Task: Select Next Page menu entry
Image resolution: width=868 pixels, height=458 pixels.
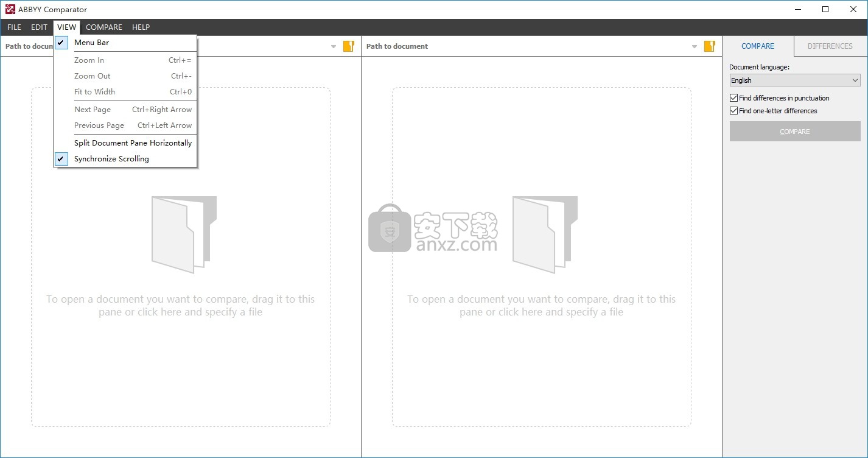Action: (125, 110)
